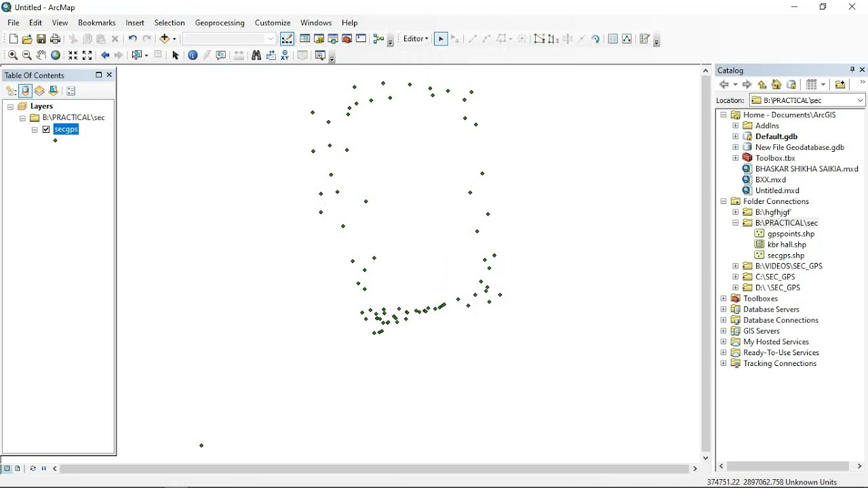The width and height of the screenshot is (868, 488).
Task: Collapse the secgps layer symbology
Action: tap(35, 129)
